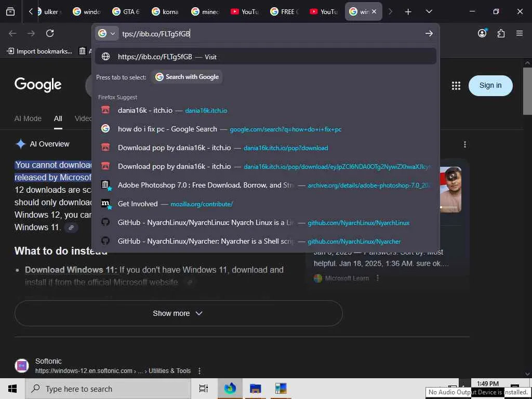532x399 pixels.
Task: Open dania16k.itch.io/pop?download suggestion
Action: pos(265,148)
